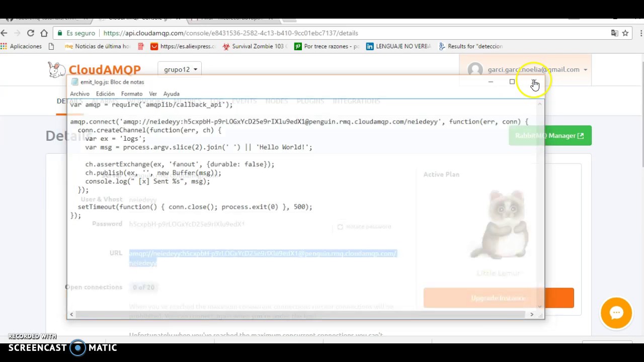Select the NODES tab in CloudAMQP page
The height and width of the screenshot is (362, 644).
click(277, 101)
